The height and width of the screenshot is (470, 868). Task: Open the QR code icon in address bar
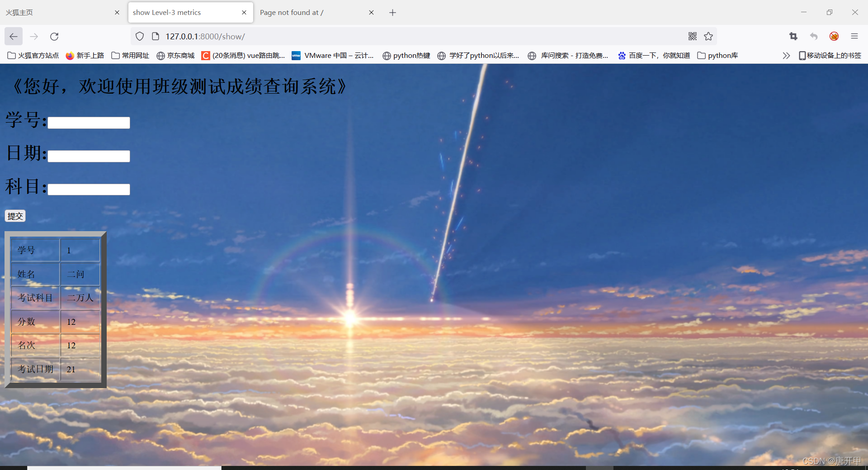(x=693, y=36)
